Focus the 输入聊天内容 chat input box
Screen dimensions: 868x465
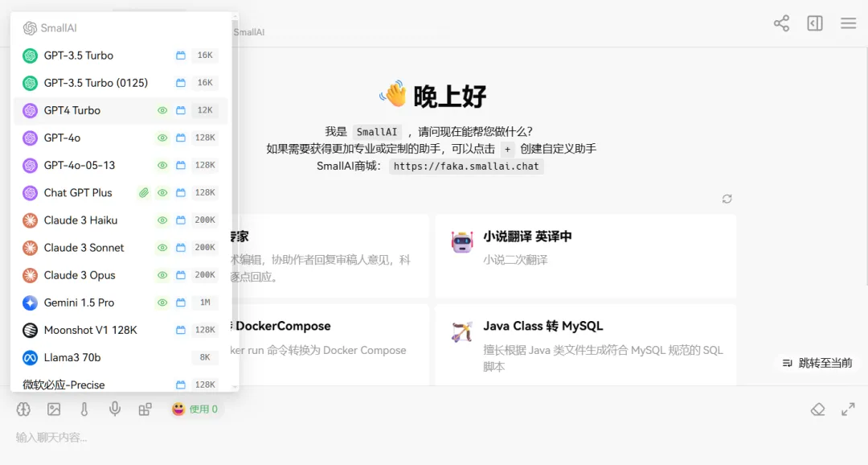[x=434, y=438]
